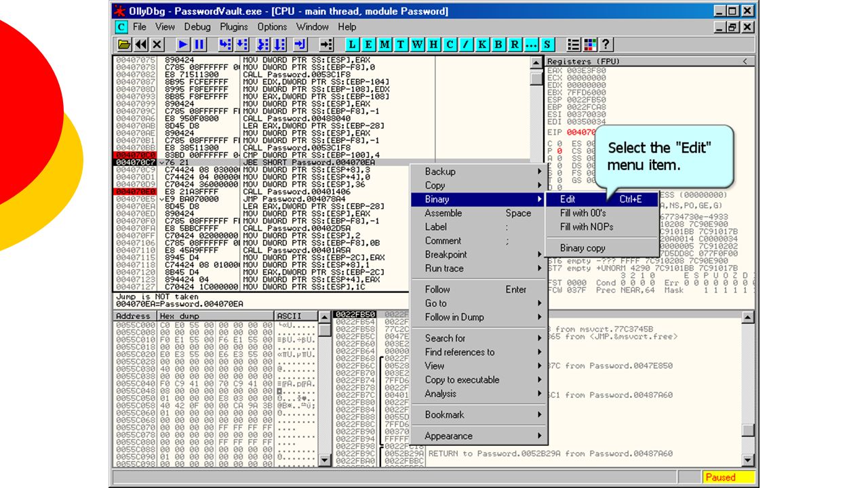
Task: Open the View menu
Action: pyautogui.click(x=165, y=27)
